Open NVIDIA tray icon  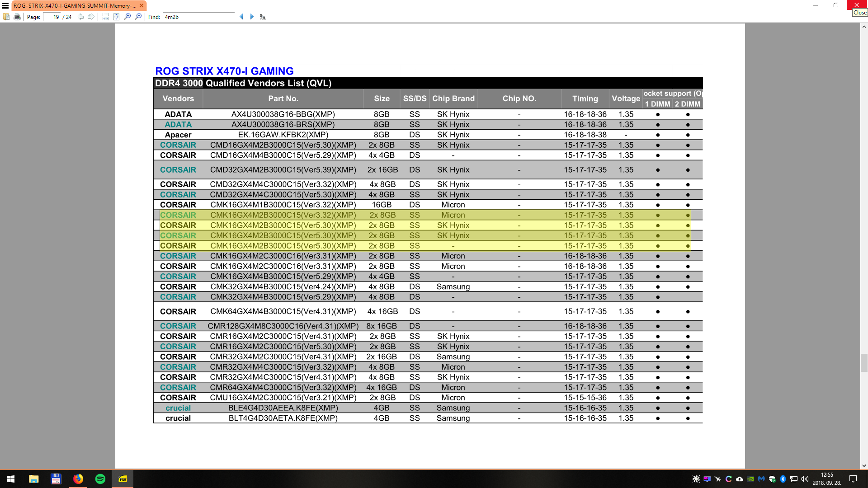(x=750, y=479)
